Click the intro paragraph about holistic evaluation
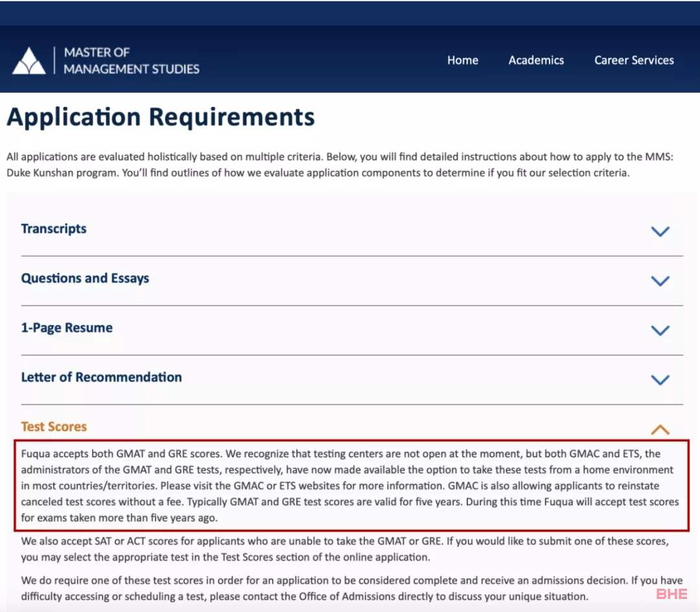The image size is (700, 612). 318,165
